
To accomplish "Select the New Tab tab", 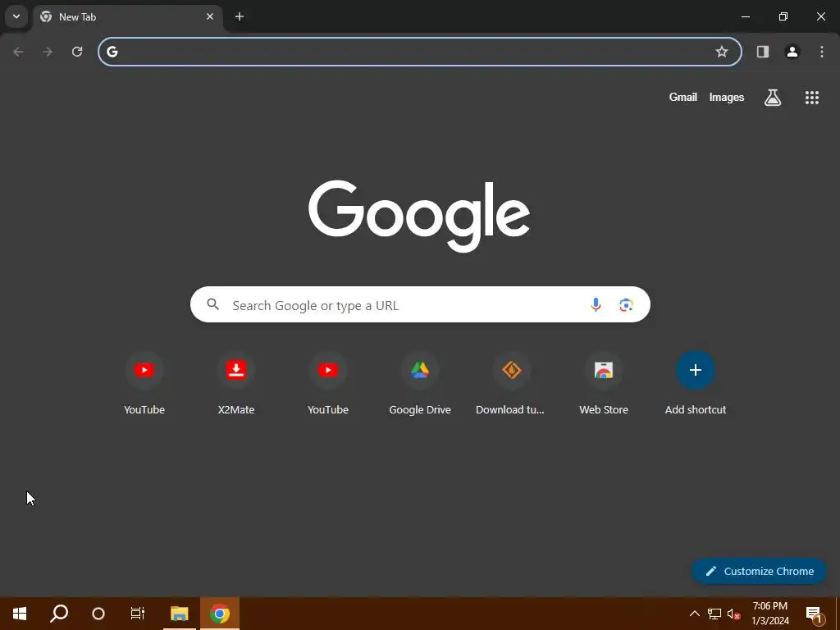I will click(127, 16).
